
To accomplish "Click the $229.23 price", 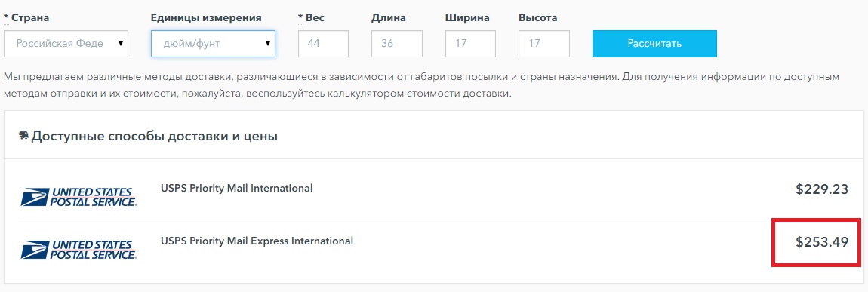I will 822,189.
